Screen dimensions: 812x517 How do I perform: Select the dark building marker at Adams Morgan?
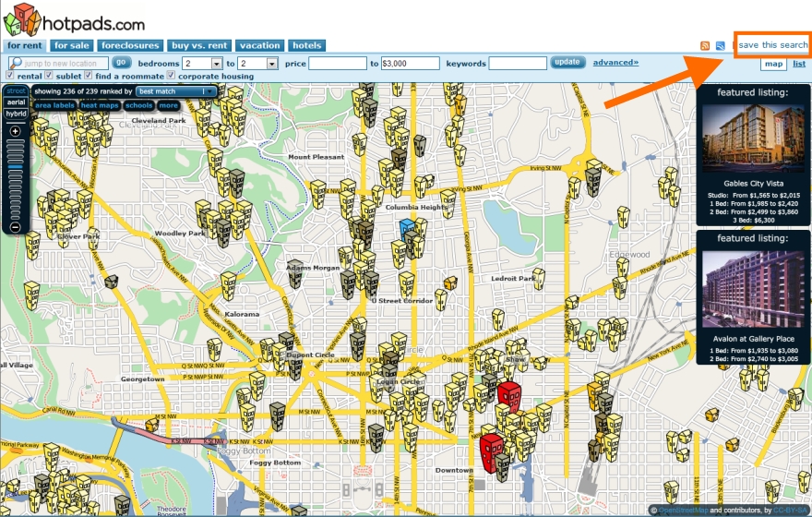295,273
